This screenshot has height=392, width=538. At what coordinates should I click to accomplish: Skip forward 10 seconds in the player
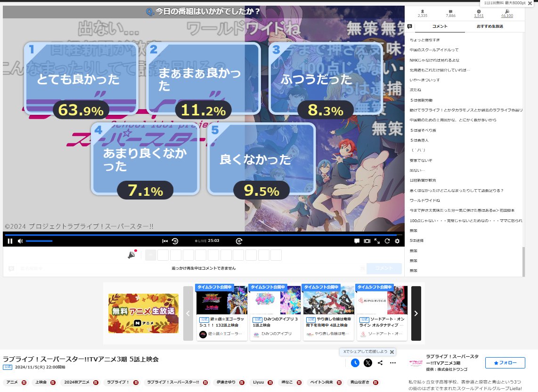tap(239, 241)
